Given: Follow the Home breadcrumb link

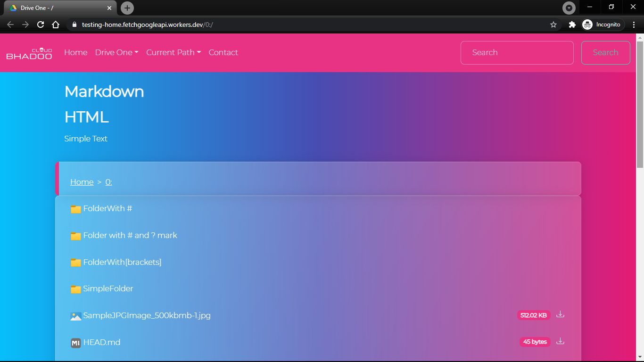Looking at the screenshot, I should pyautogui.click(x=82, y=182).
